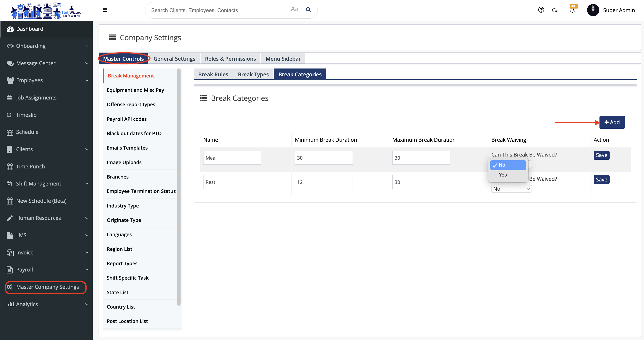Click the Schedule calendar icon
This screenshot has height=340, width=644.
coord(10,132)
